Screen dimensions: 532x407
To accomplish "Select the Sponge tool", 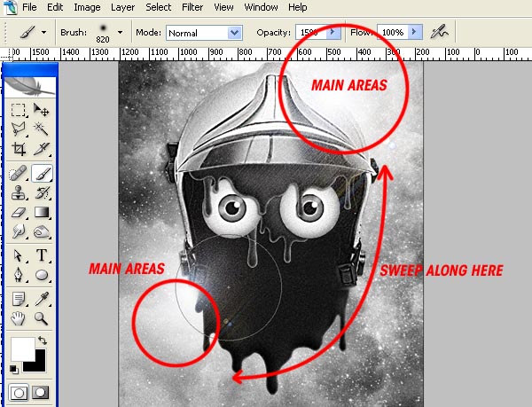I will [42, 232].
